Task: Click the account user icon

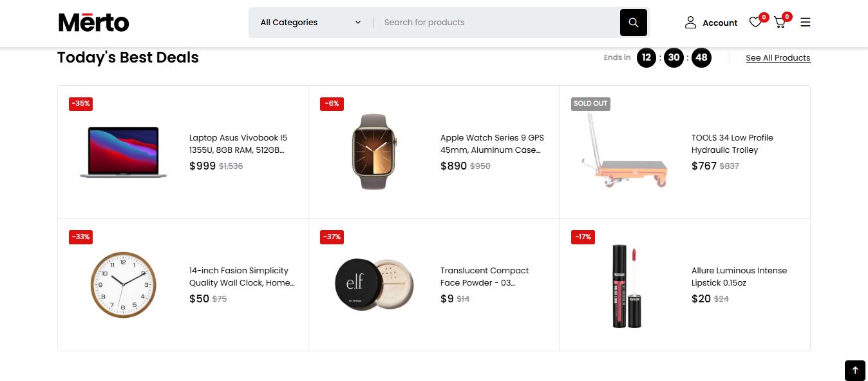Action: click(690, 23)
